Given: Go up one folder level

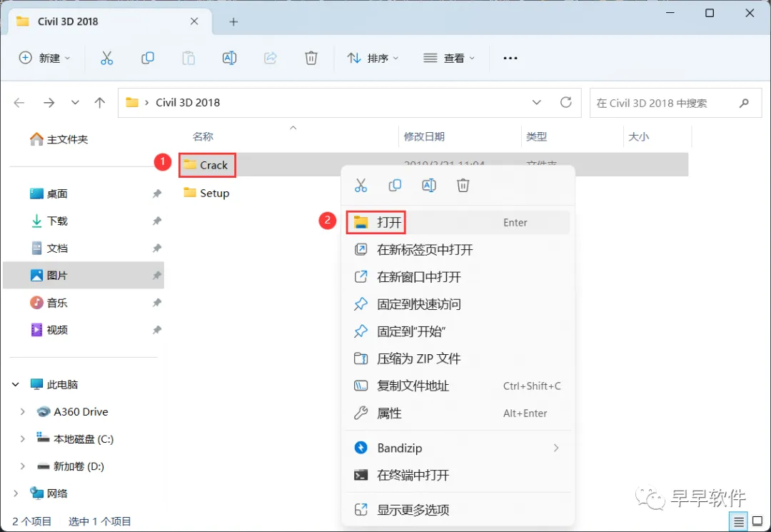Looking at the screenshot, I should tap(100, 102).
